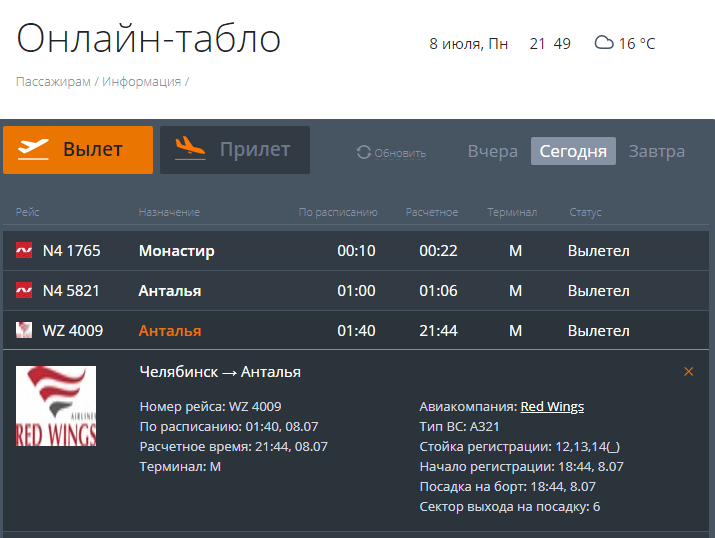Click the orange Анталья destination

pyautogui.click(x=170, y=331)
